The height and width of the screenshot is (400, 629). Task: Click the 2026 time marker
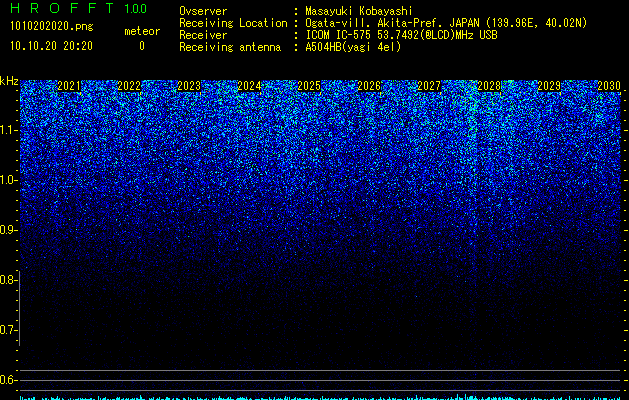369,86
